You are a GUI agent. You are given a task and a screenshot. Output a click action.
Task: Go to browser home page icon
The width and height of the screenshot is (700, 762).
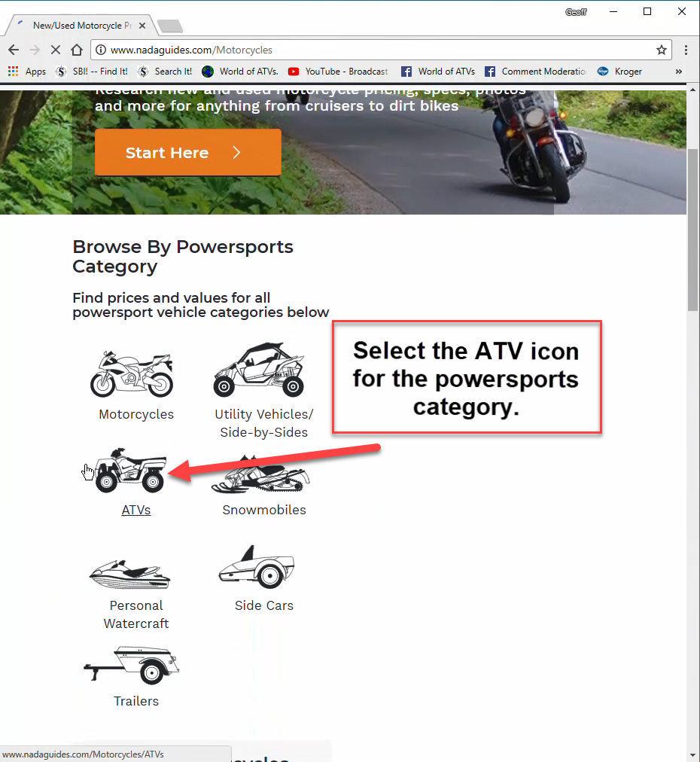(x=77, y=50)
